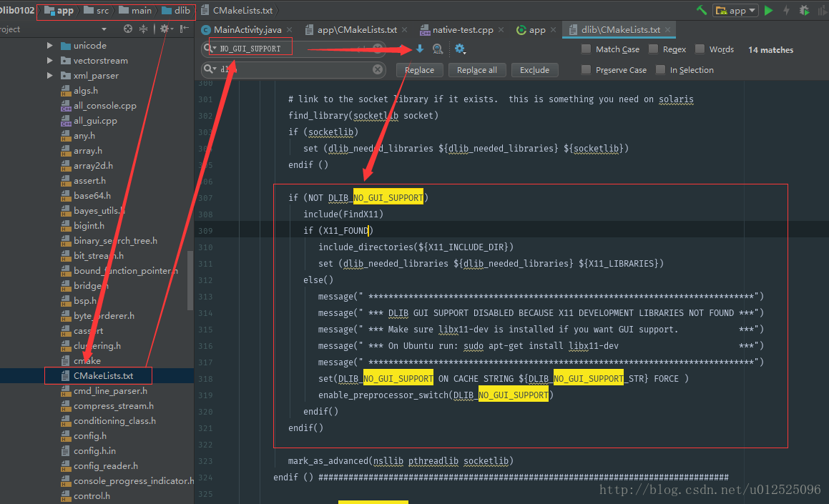This screenshot has height=504, width=829.
Task: Expand the unicode folder in tree
Action: click(50, 46)
